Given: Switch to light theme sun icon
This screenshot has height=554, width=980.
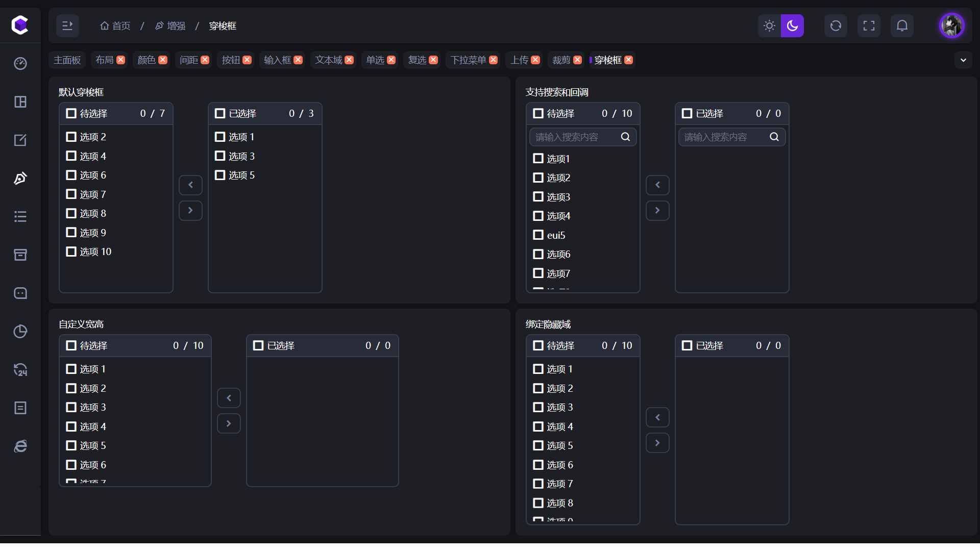Looking at the screenshot, I should 769,26.
